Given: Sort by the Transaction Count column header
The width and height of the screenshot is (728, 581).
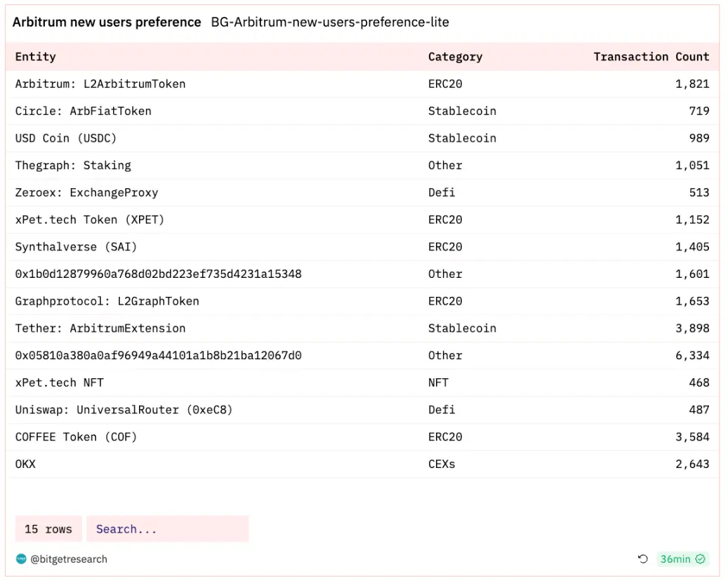Looking at the screenshot, I should click(651, 57).
